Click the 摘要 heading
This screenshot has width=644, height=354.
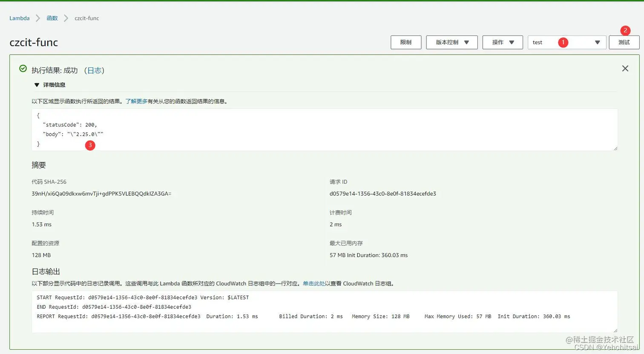39,165
